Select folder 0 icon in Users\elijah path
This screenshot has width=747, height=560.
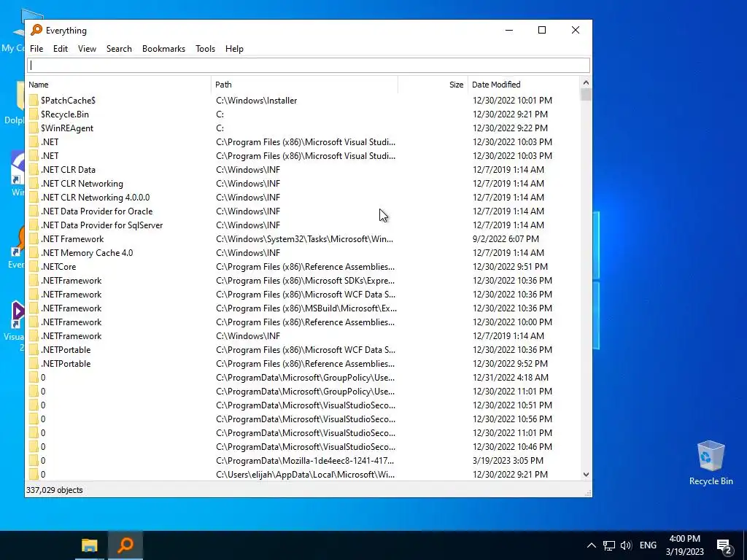click(34, 474)
